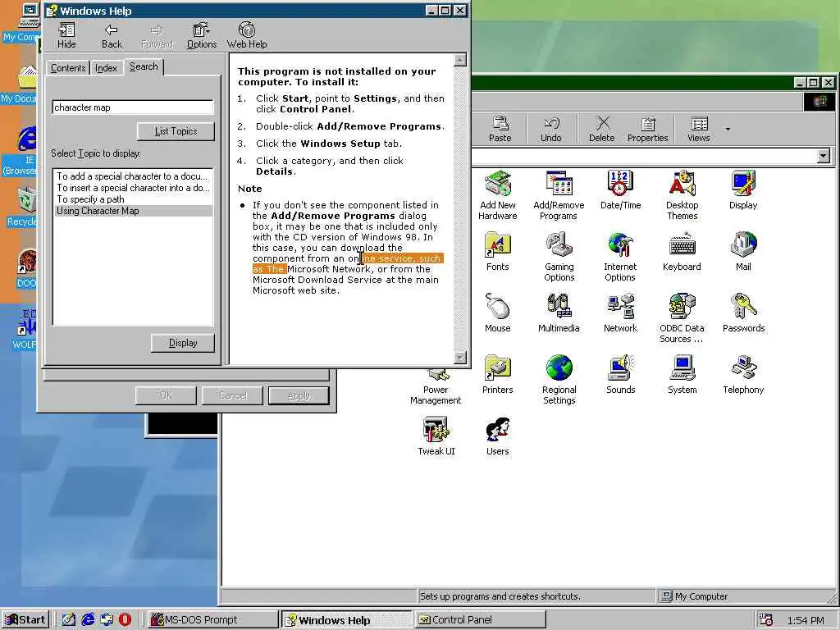Launch Internet Explorer from Quick Launch
840x630 pixels.
point(88,620)
